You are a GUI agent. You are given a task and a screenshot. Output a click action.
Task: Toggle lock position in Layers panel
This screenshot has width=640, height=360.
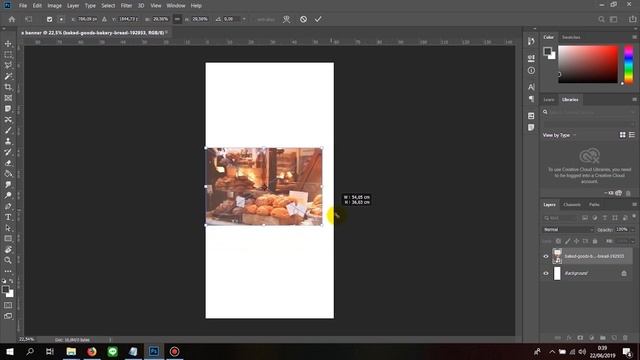[576, 241]
